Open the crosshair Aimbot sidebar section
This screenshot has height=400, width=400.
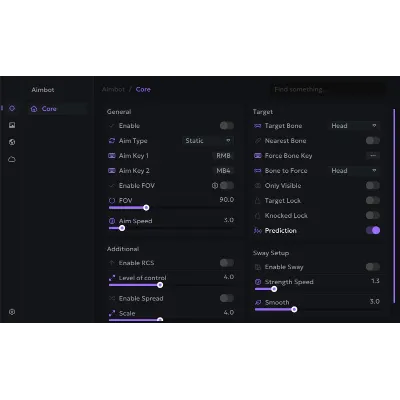12,108
